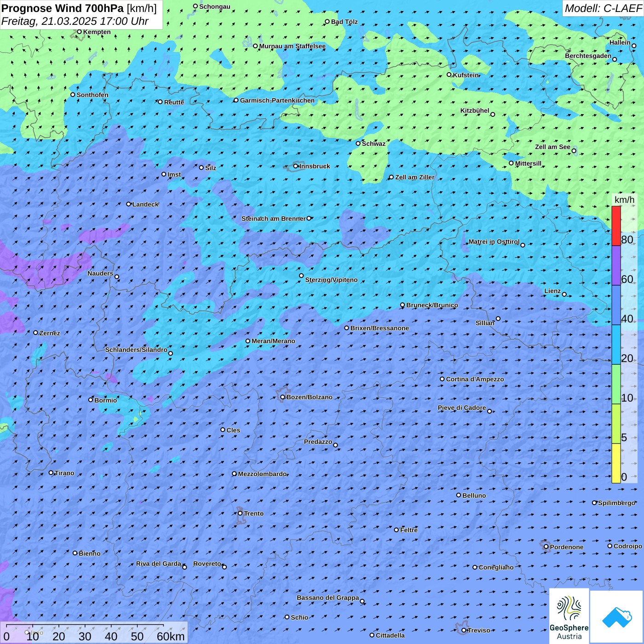Click the 60km scale bar label
Image resolution: width=644 pixels, height=644 pixels.
coord(170,636)
